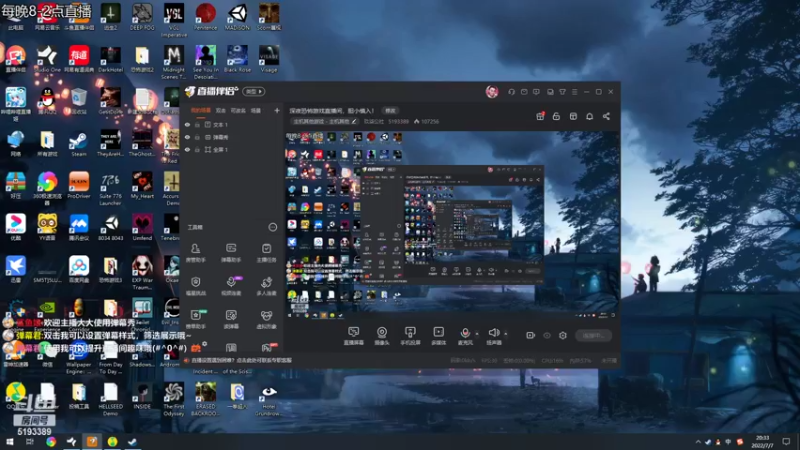
Task: Expand microphone settings arrow
Action: tap(477, 334)
